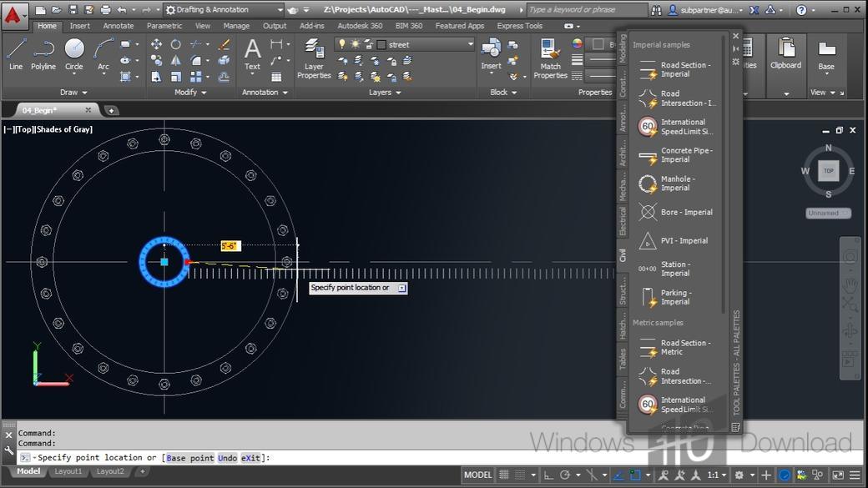Screen dimensions: 868x488
Task: Open the Help question mark icon
Action: (x=801, y=10)
